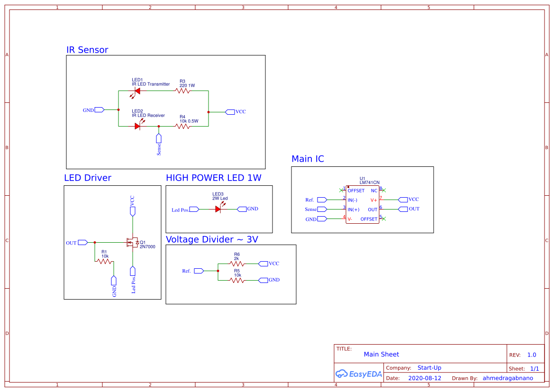This screenshot has height=392, width=554.
Task: Select the VCC net port in LED Driver
Action: 133,211
